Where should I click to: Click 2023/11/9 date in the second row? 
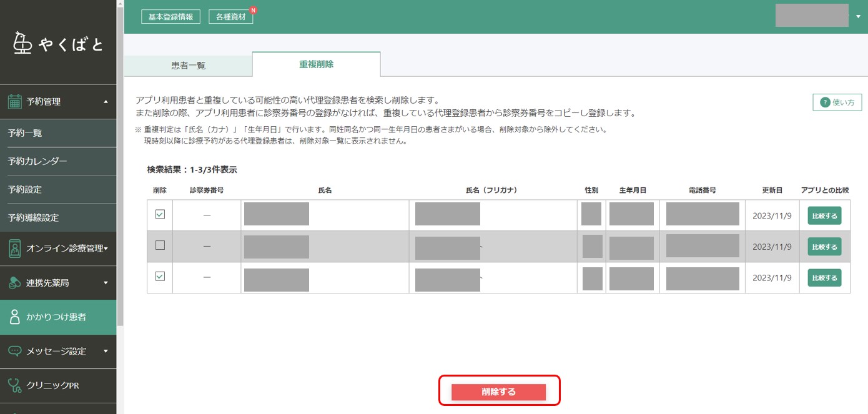coord(772,247)
